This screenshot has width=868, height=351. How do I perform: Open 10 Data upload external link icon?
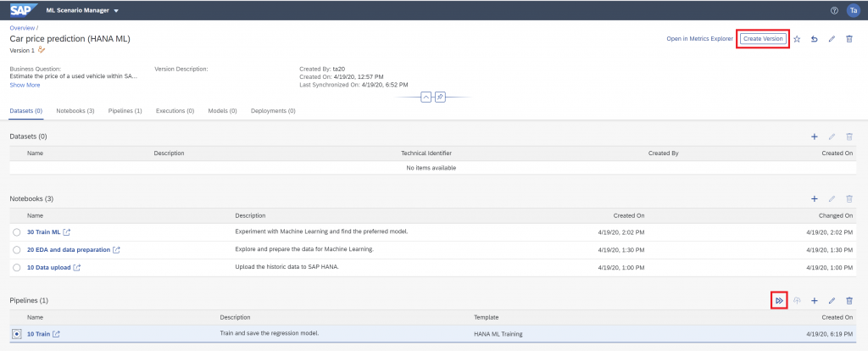[x=77, y=267]
